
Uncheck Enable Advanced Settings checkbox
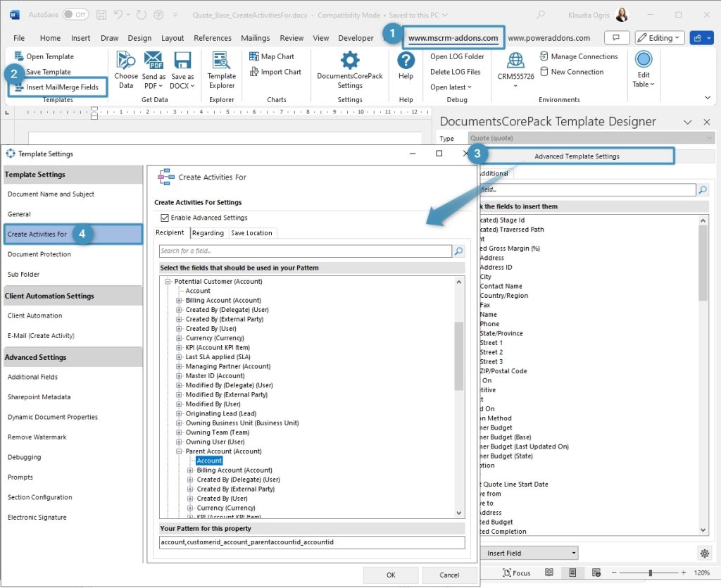coord(165,218)
